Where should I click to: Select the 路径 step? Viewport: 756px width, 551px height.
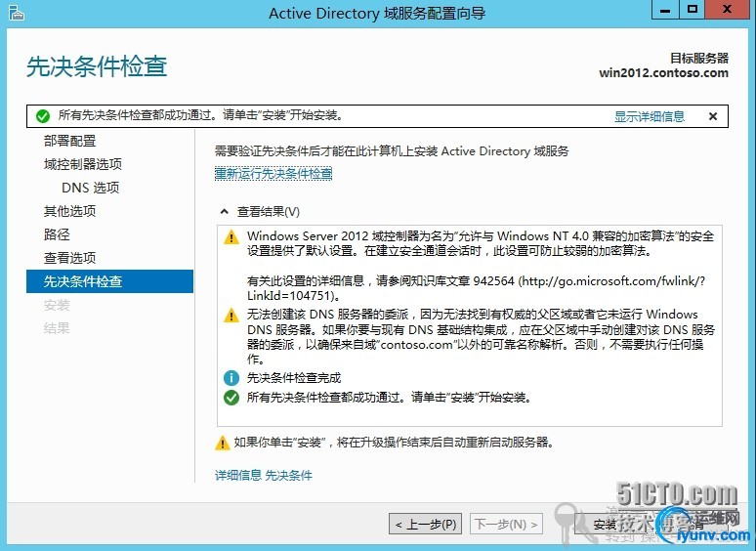pyautogui.click(x=57, y=234)
